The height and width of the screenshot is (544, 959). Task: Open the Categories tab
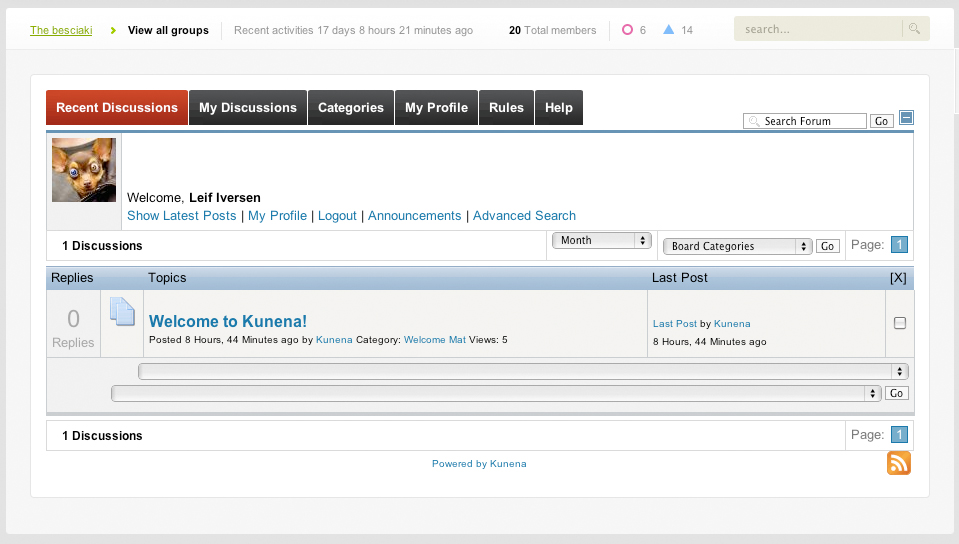pyautogui.click(x=350, y=108)
